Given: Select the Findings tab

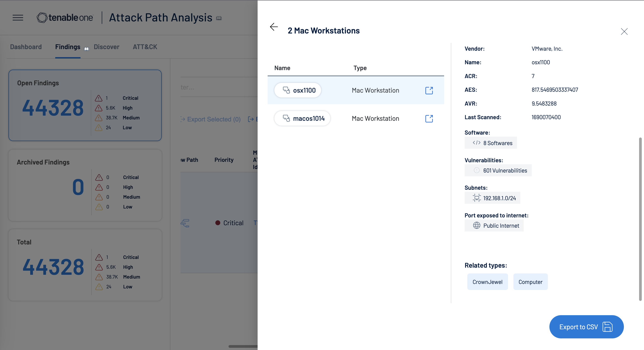Looking at the screenshot, I should (x=67, y=47).
